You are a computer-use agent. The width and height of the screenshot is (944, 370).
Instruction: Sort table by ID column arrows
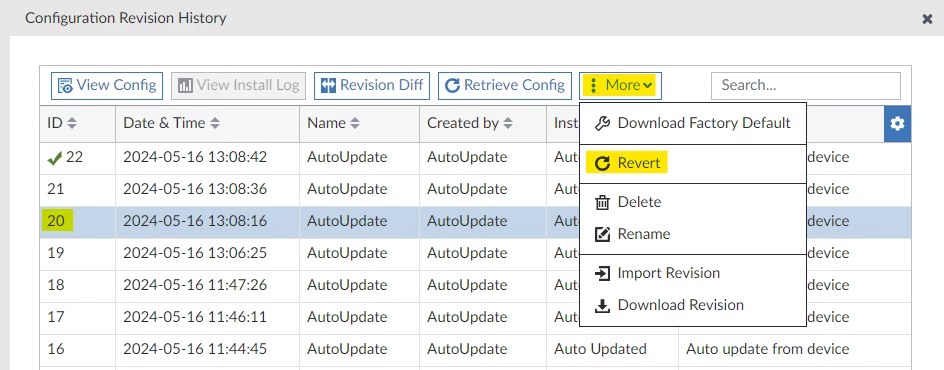point(72,123)
